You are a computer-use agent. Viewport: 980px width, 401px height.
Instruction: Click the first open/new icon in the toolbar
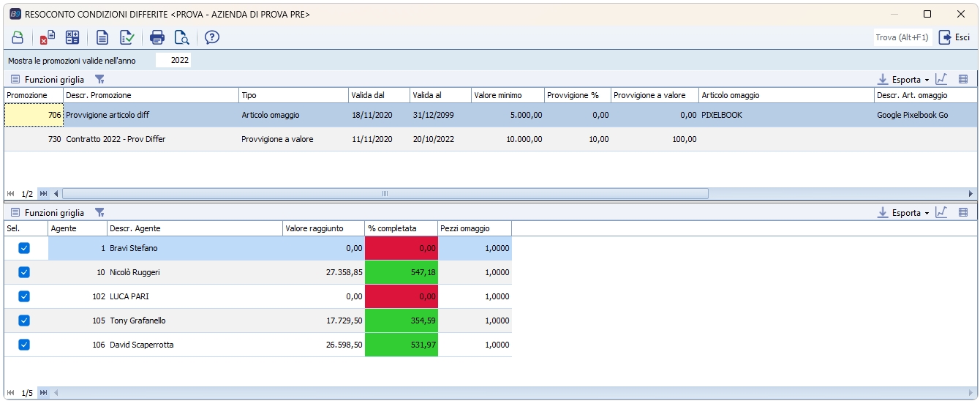(x=18, y=37)
